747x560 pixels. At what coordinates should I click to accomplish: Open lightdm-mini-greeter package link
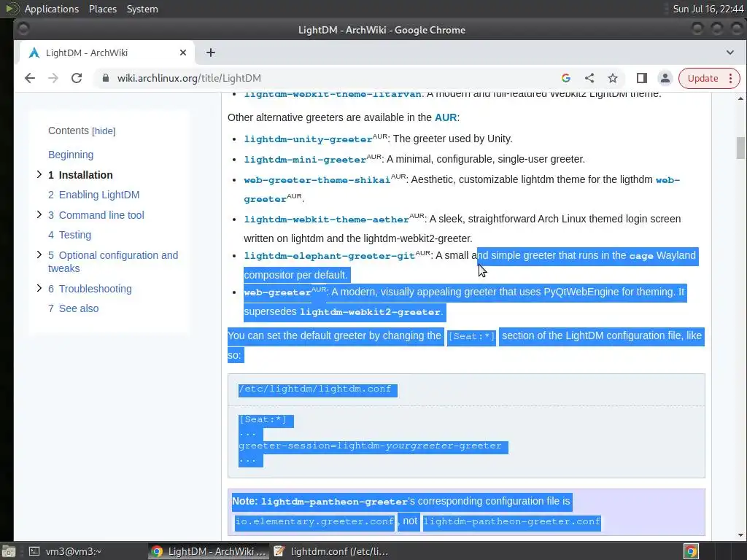[x=305, y=160]
